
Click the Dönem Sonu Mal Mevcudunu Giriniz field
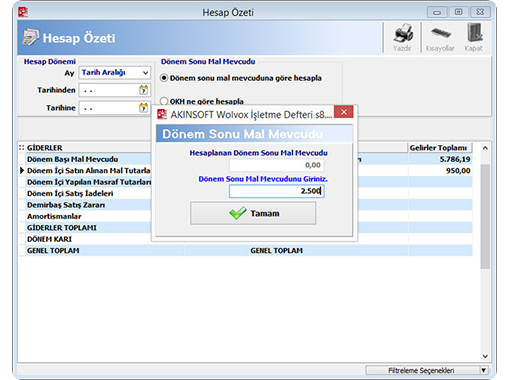[x=277, y=191]
